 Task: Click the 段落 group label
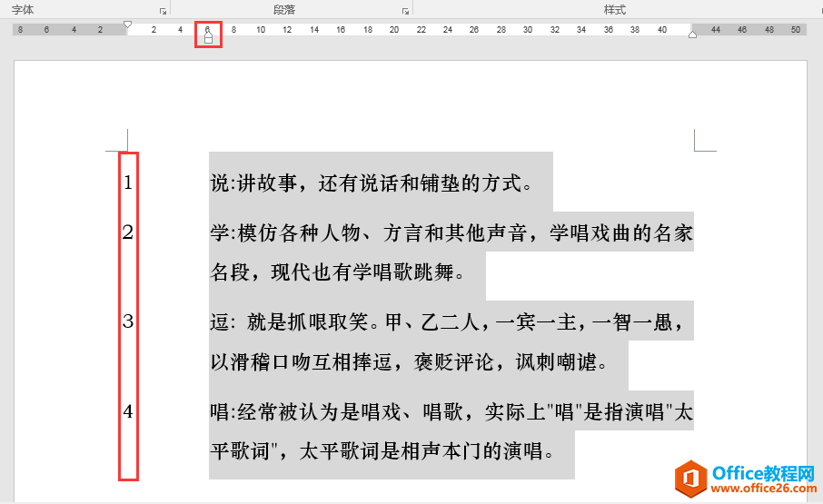pyautogui.click(x=284, y=10)
